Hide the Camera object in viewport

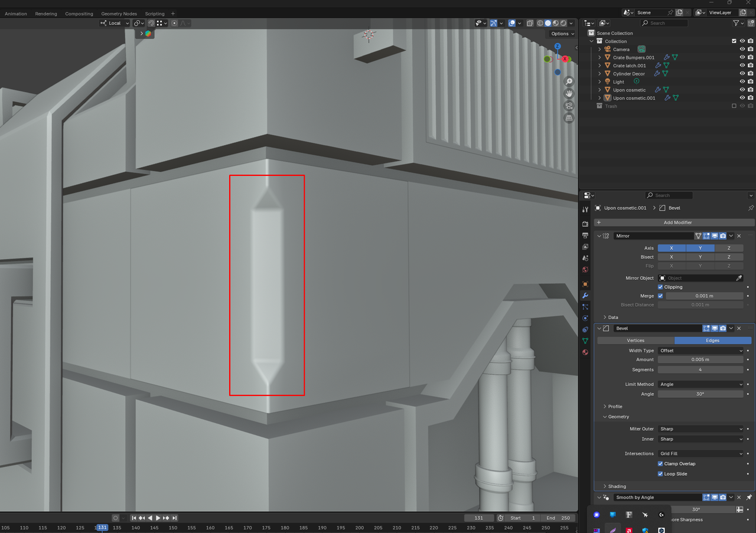tap(742, 50)
